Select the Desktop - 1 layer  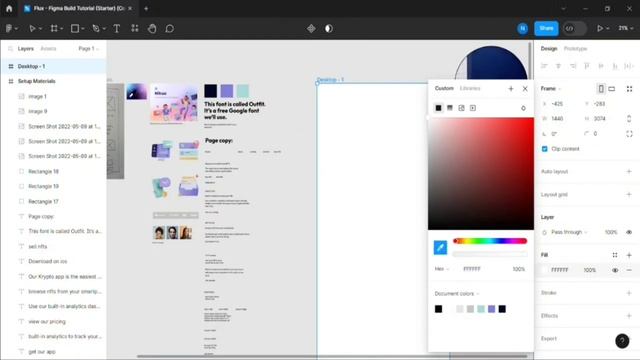click(x=53, y=66)
